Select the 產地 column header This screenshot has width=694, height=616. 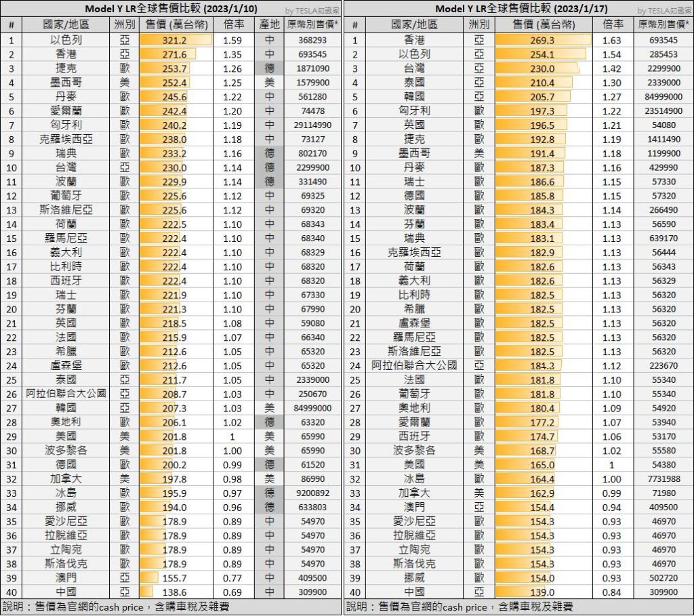[269, 24]
